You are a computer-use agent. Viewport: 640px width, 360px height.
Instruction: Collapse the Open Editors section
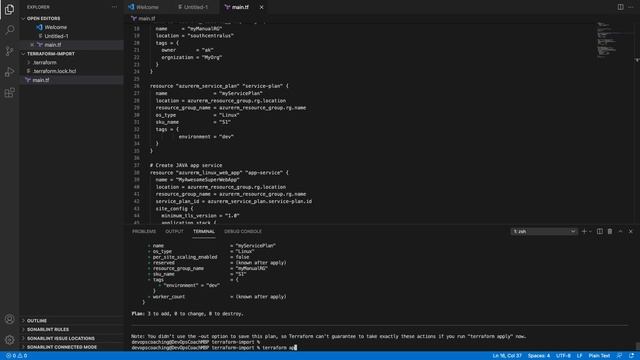point(43,18)
